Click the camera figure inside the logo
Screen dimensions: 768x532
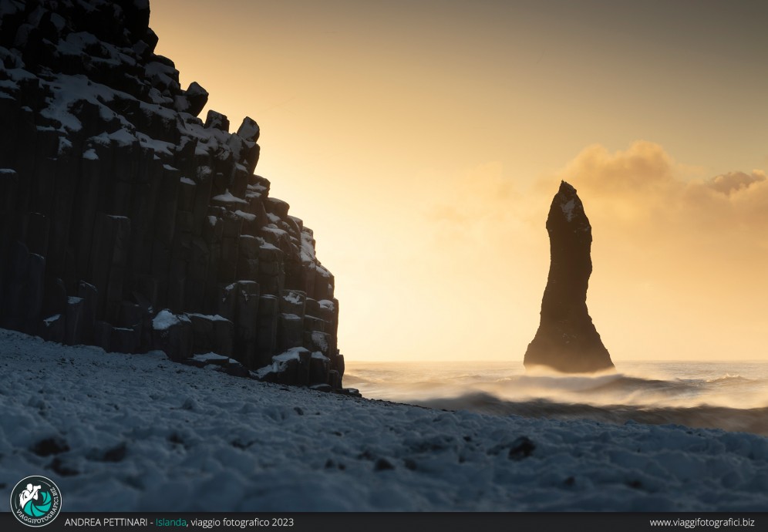pos(30,493)
